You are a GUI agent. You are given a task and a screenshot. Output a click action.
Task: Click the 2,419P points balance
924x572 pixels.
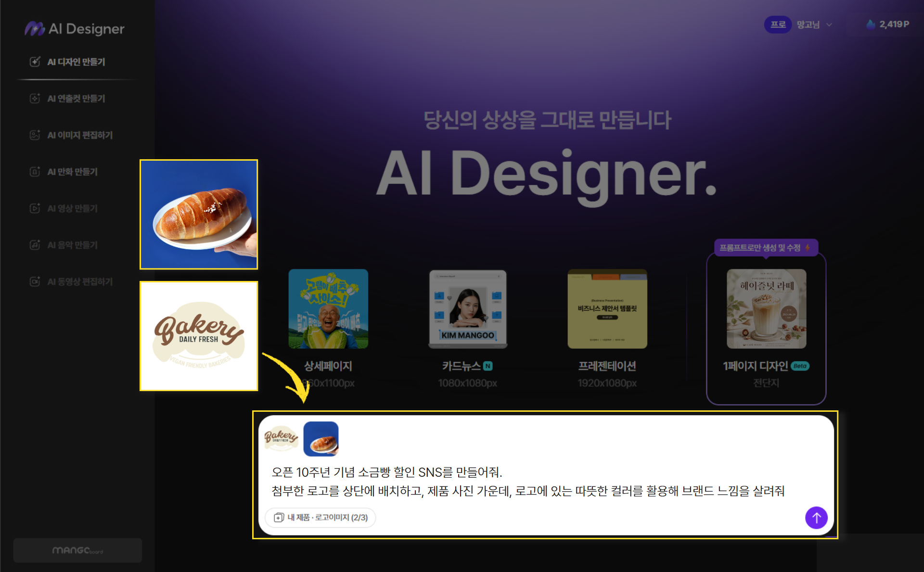[x=894, y=24]
